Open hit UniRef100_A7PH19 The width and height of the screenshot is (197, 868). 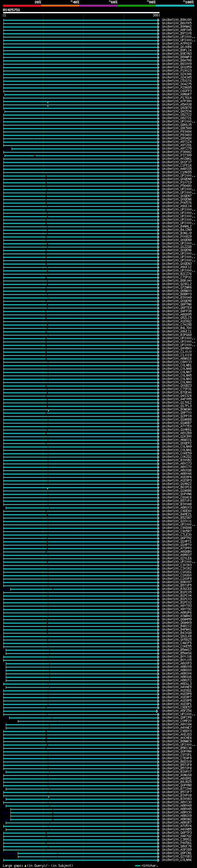(177, 43)
